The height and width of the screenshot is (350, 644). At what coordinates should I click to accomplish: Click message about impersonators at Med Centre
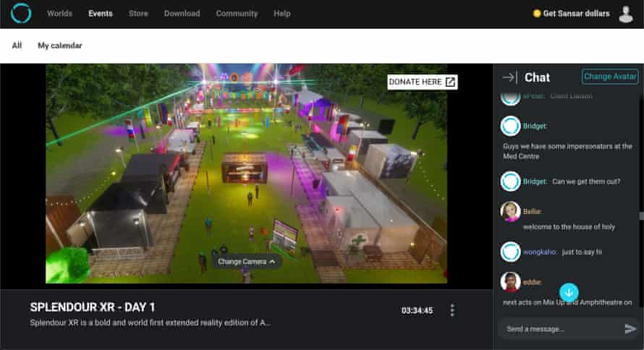(567, 151)
